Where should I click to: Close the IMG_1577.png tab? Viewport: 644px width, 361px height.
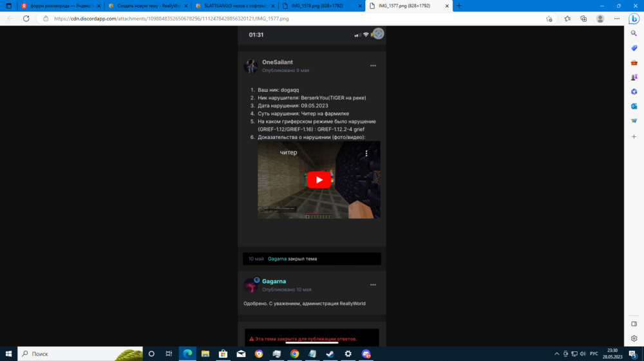(x=447, y=6)
